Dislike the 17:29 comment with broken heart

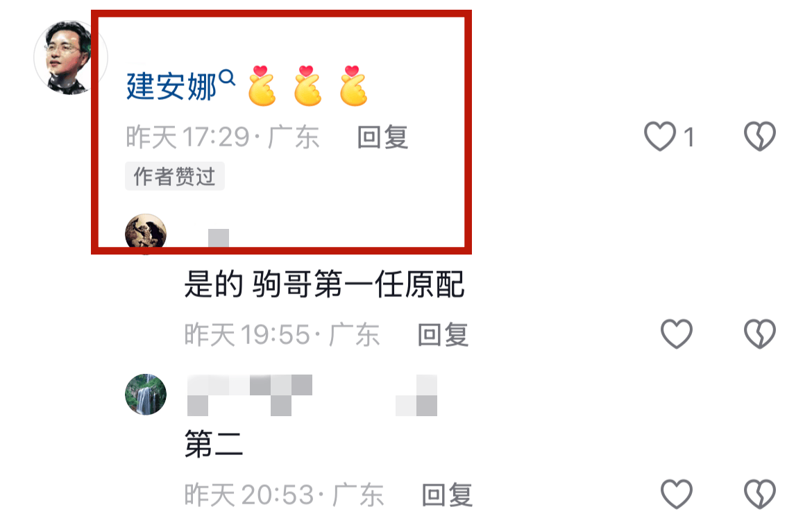tap(760, 137)
